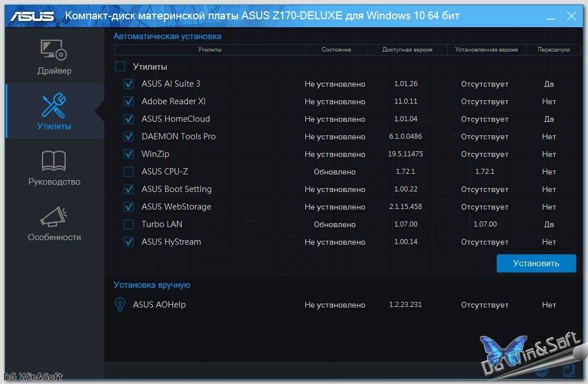
Task: Click Не установлено status of WinZip
Action: 335,154
